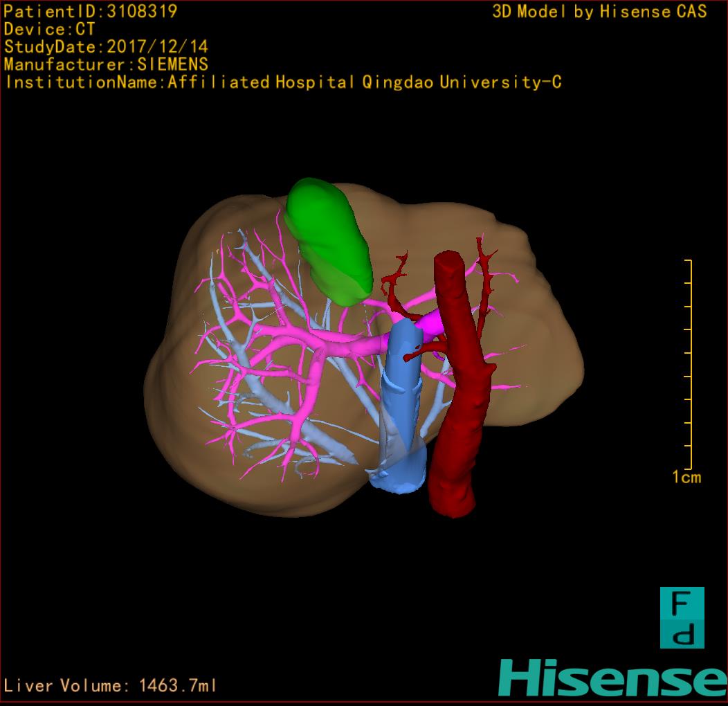Viewport: 728px width, 706px height.
Task: Click the Manufacturer:SIEMENS label
Action: point(107,64)
